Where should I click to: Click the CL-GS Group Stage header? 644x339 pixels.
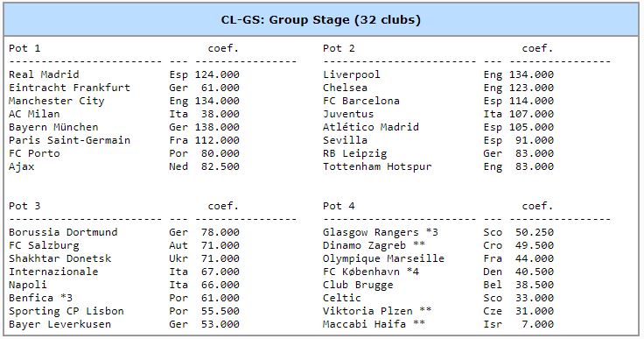321,20
